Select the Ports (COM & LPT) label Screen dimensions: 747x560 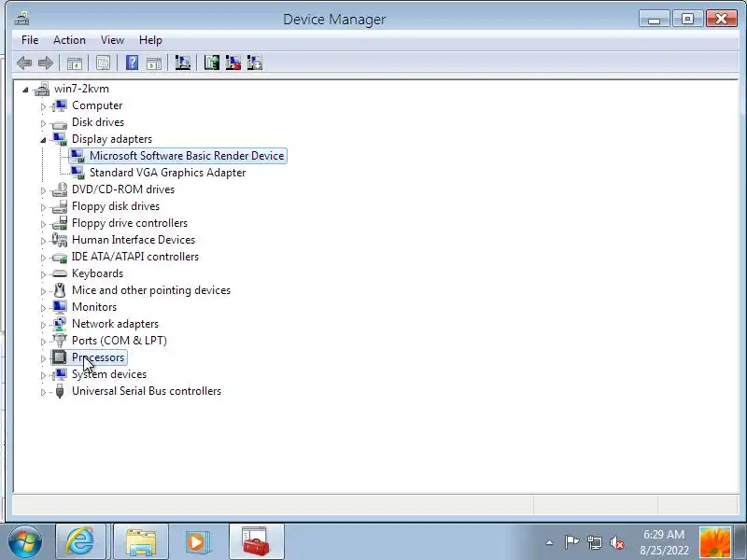click(x=120, y=341)
